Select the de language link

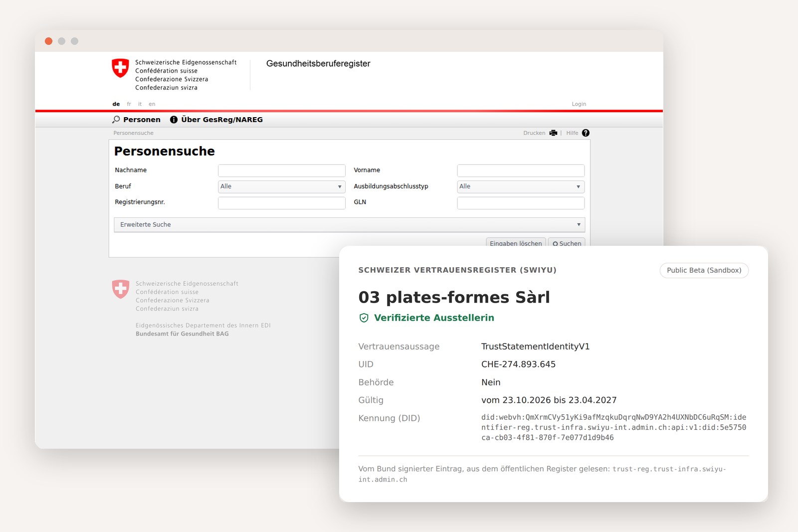pos(116,104)
